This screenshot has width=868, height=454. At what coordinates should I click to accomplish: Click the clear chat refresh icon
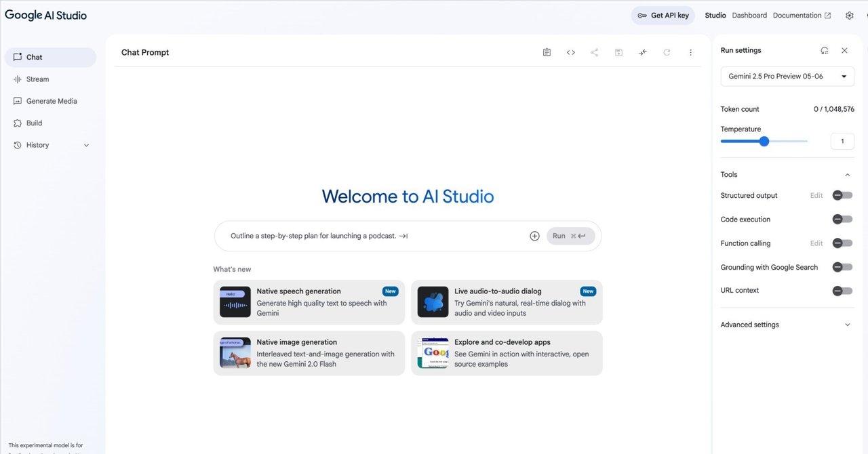coord(667,52)
